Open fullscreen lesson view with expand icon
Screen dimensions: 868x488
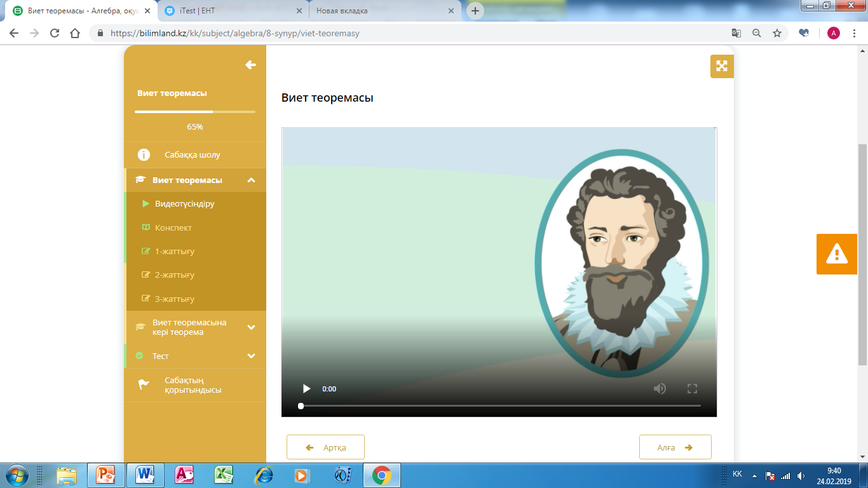click(x=722, y=66)
